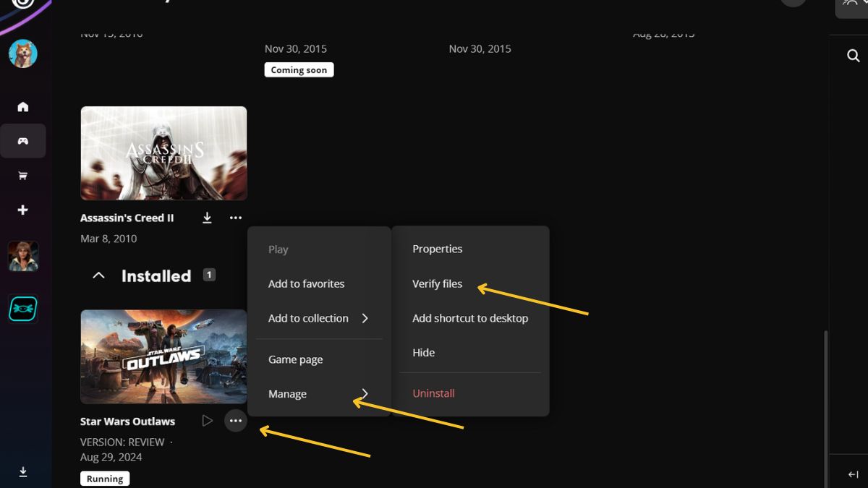
Task: Click the Installed section heading
Action: (x=156, y=275)
